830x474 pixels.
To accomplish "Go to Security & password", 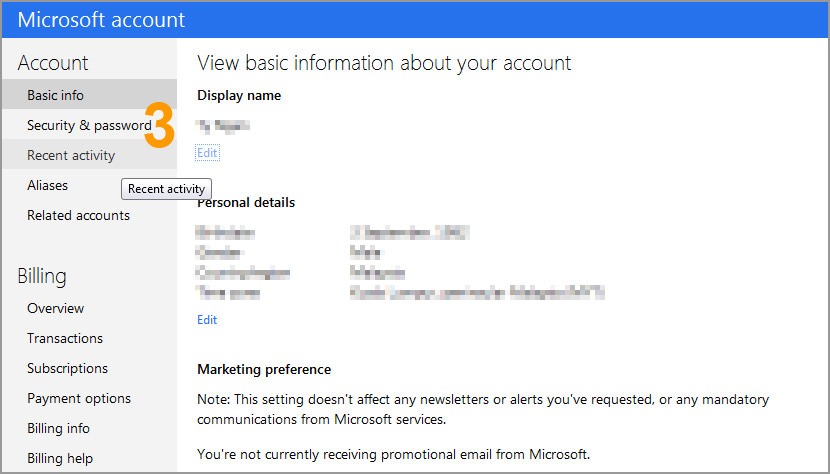I will tap(89, 126).
